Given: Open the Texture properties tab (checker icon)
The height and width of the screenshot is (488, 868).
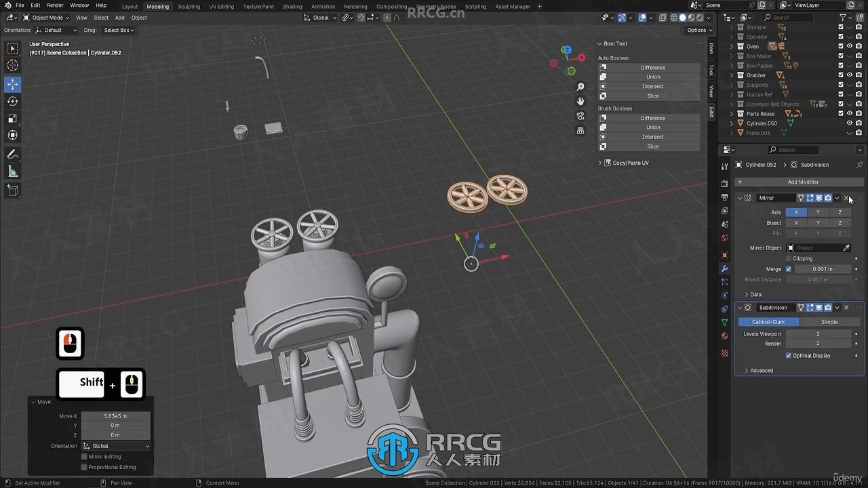Looking at the screenshot, I should coord(724,353).
